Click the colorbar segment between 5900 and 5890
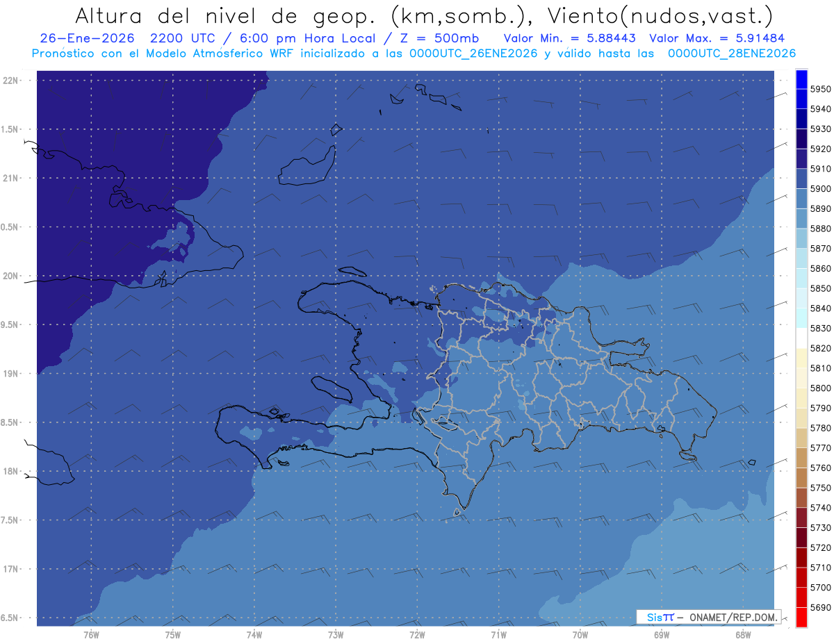Screen dimensions: 834x644 pos(801,199)
